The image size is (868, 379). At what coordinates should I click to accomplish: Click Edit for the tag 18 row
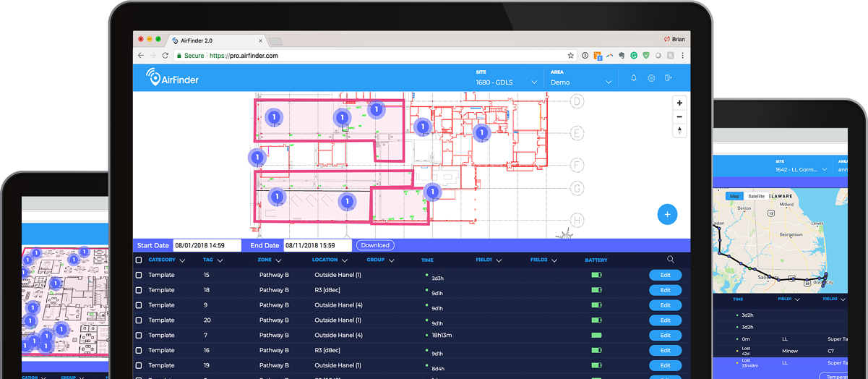click(665, 290)
